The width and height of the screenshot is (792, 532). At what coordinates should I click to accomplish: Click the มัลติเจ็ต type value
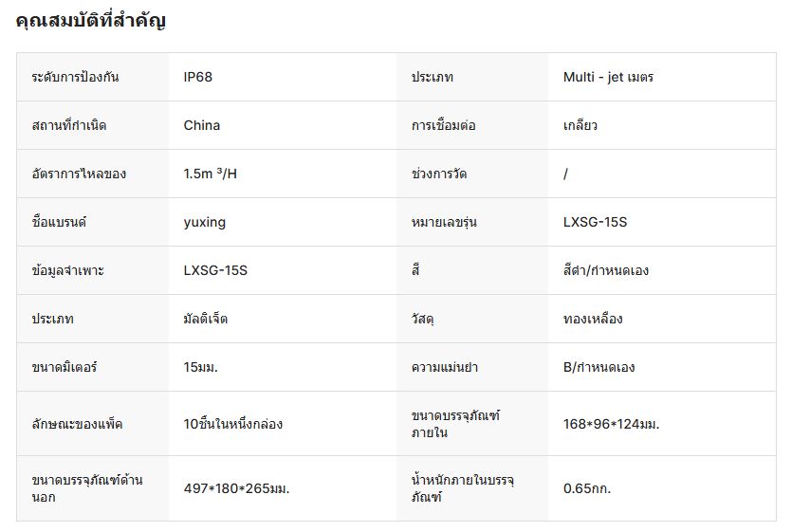206,319
